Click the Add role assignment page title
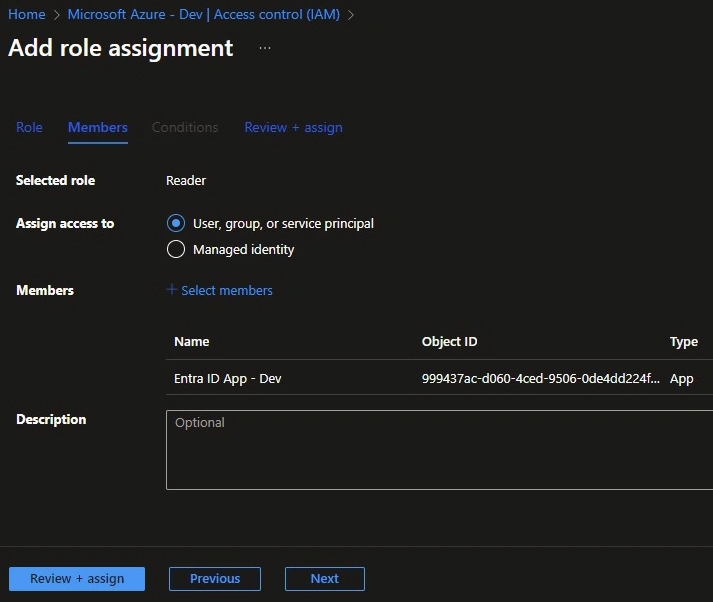The image size is (713, 602). 121,48
